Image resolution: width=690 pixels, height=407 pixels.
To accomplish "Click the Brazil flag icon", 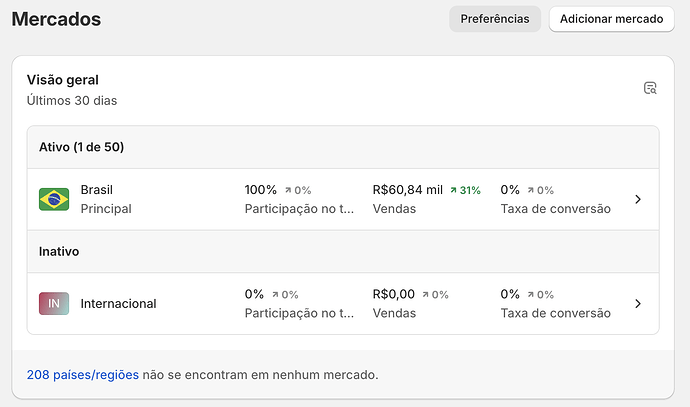I will coord(54,199).
